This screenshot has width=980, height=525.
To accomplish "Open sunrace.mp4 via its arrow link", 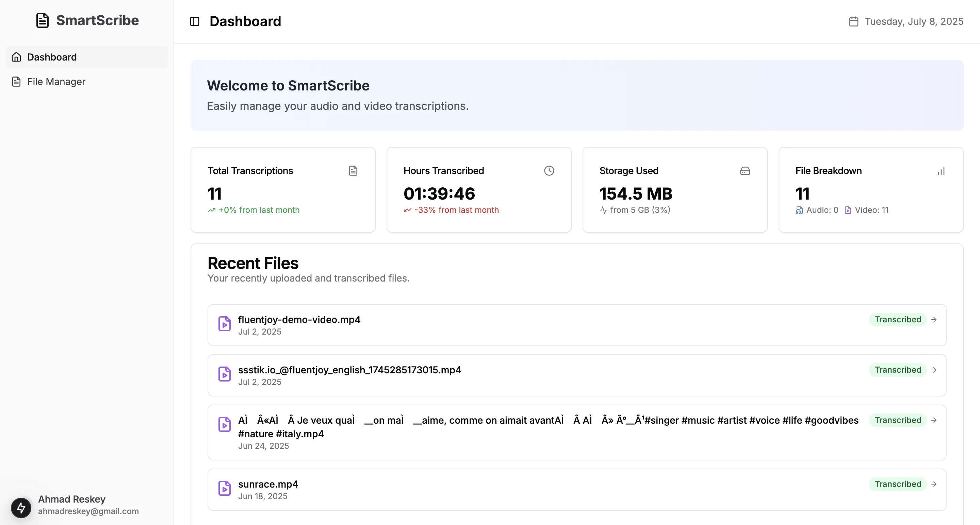I will 934,484.
